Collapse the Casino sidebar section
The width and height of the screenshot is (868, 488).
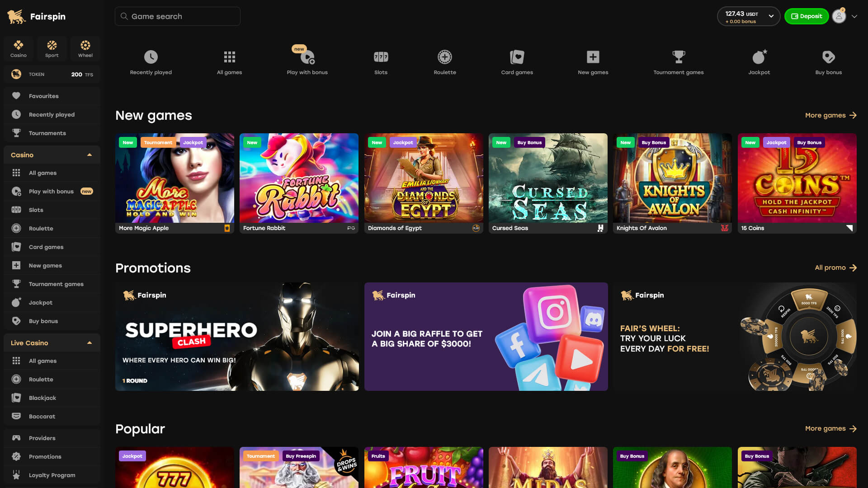(90, 155)
